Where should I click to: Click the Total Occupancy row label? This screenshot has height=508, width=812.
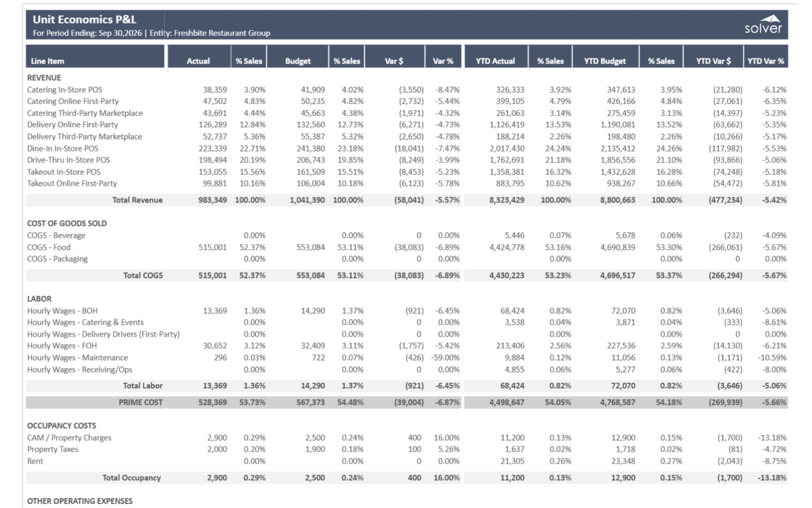132,478
